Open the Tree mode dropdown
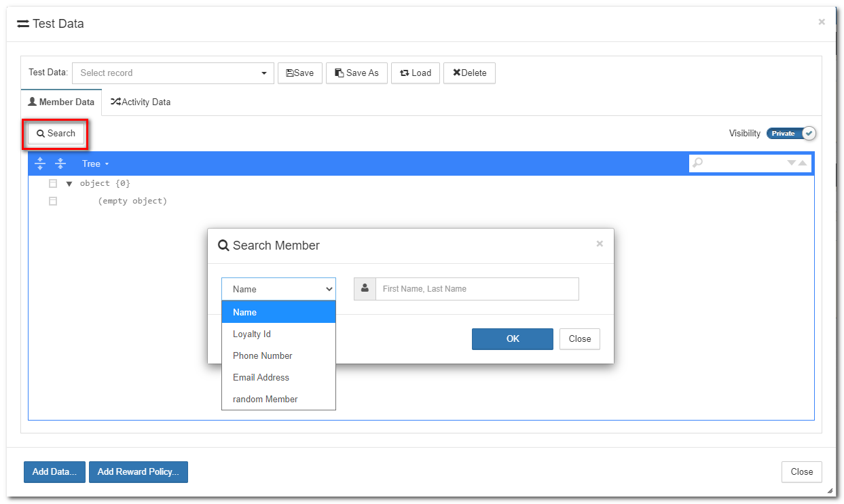The image size is (844, 504). pos(95,163)
